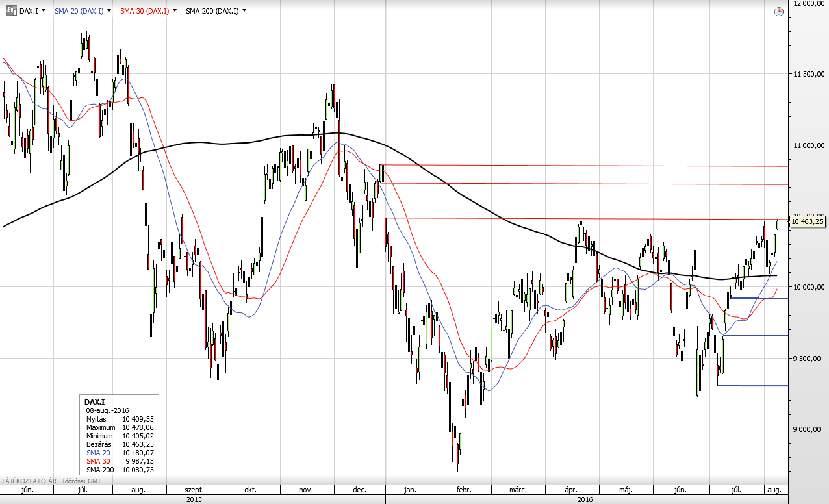Click the current price tag 10 463,25
This screenshot has width=829, height=504.
point(808,221)
